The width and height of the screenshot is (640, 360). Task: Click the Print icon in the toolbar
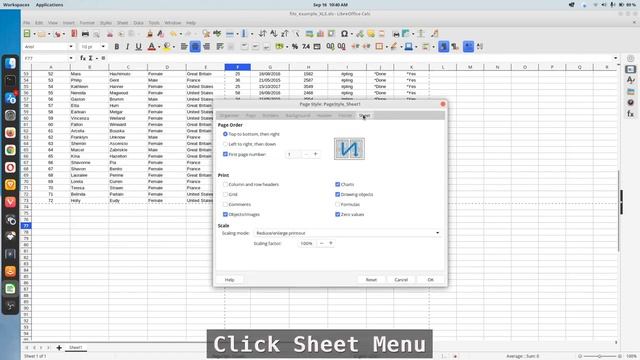pos(85,33)
